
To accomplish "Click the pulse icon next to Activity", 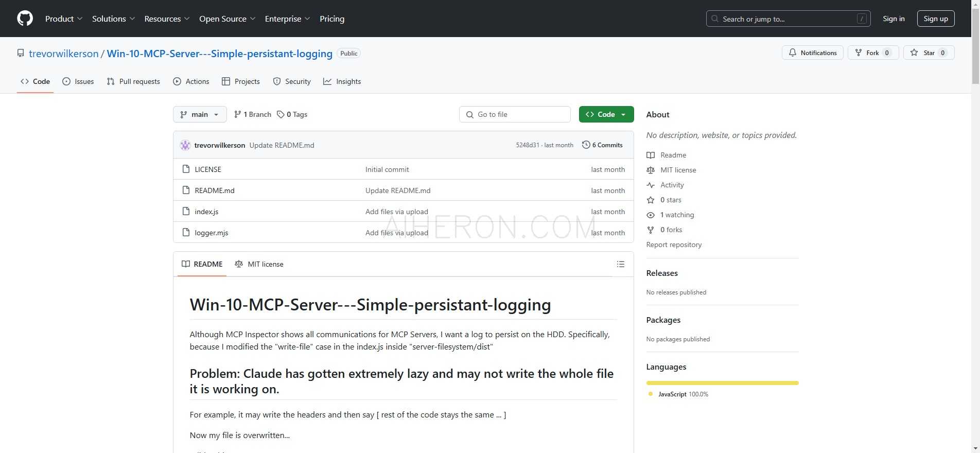I will [651, 185].
